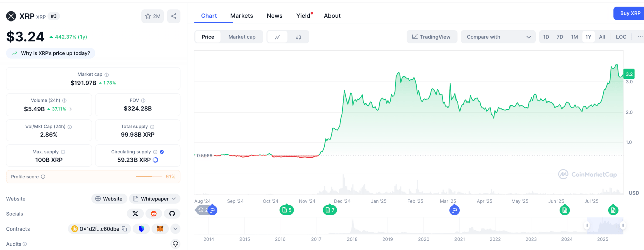Click the Profile score 61% bar
Image resolution: width=644 pixels, height=250 pixels.
[x=149, y=177]
